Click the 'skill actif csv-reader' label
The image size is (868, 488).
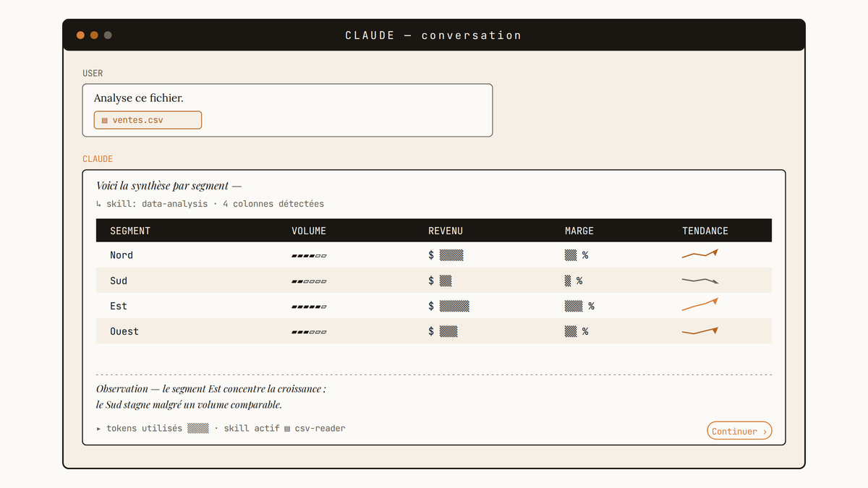pos(284,428)
